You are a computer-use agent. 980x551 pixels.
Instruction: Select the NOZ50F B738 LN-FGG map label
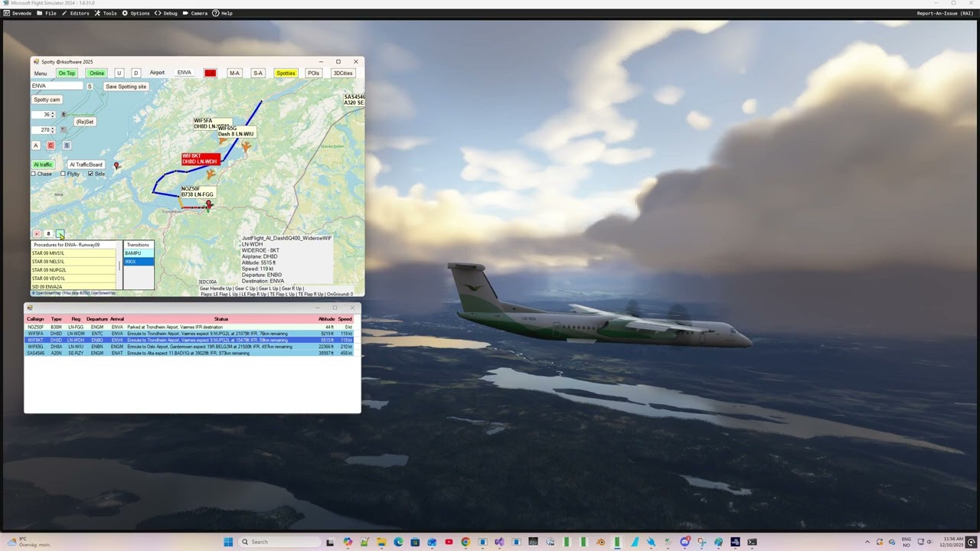pos(198,191)
